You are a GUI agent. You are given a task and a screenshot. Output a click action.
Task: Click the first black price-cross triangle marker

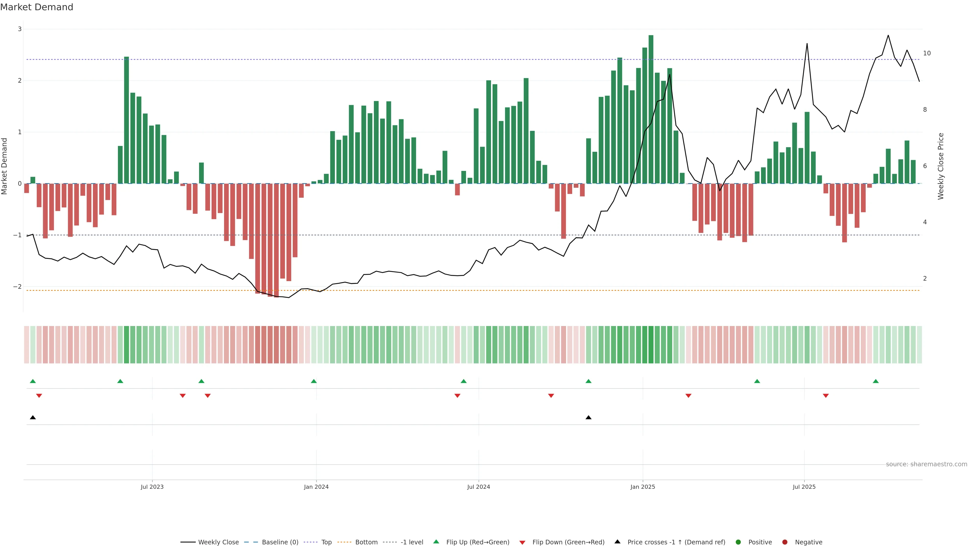[33, 418]
